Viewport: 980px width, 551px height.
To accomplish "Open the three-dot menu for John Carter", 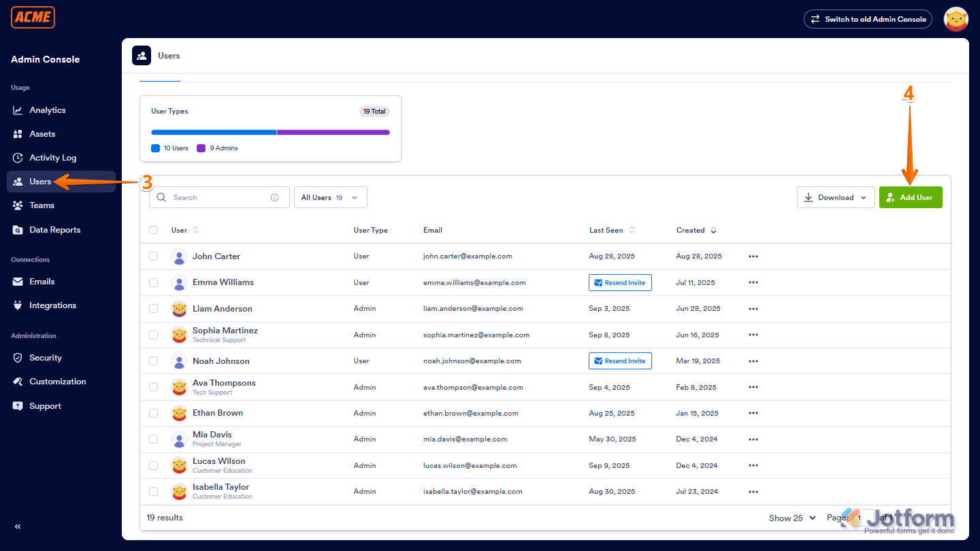I will coord(753,256).
